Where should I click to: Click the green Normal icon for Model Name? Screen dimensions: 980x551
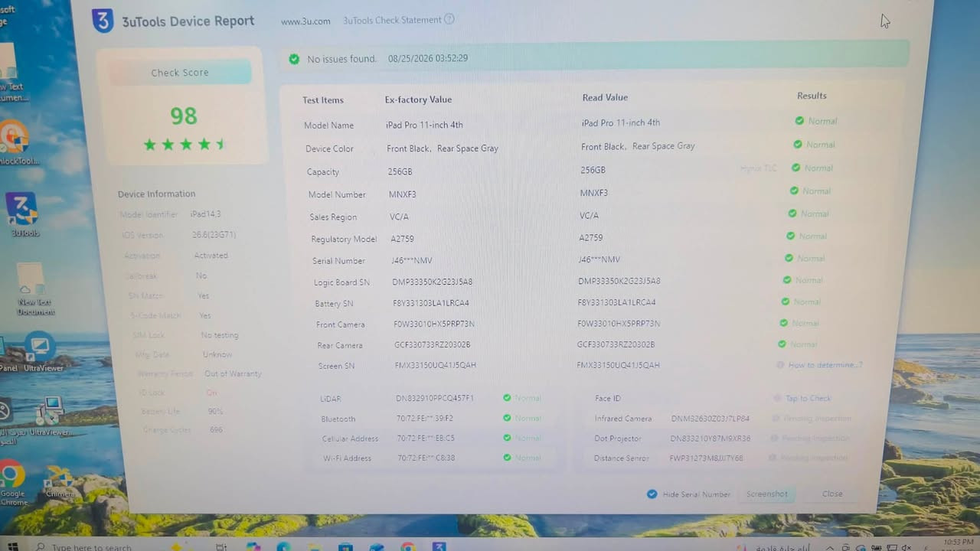799,121
